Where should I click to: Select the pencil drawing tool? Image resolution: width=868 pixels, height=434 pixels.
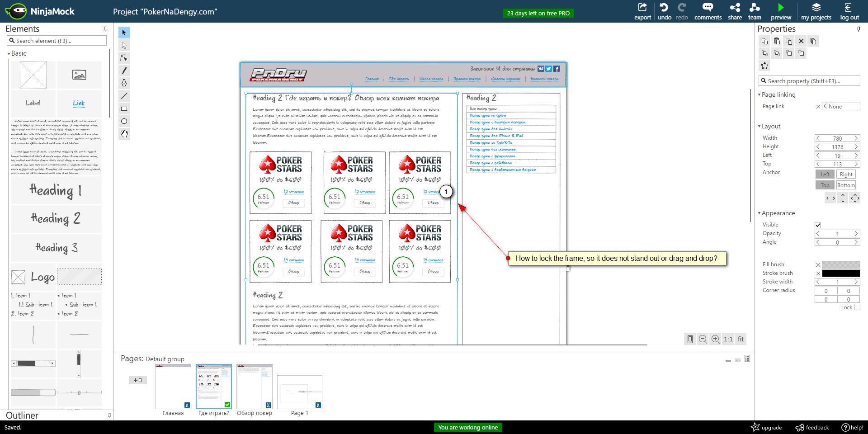[124, 71]
